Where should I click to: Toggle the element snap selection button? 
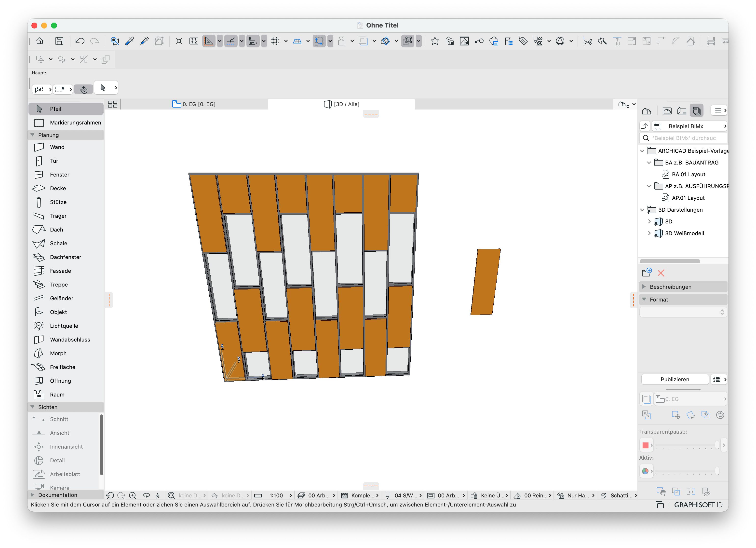point(319,41)
